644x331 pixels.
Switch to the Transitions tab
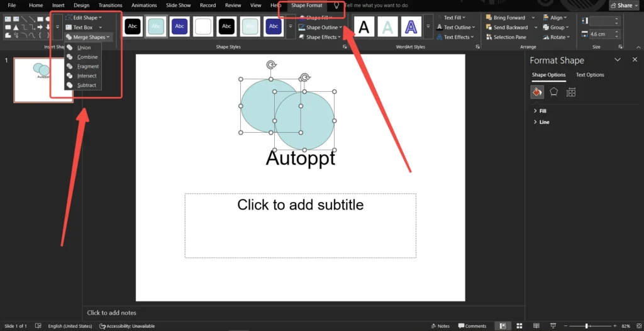pyautogui.click(x=110, y=5)
